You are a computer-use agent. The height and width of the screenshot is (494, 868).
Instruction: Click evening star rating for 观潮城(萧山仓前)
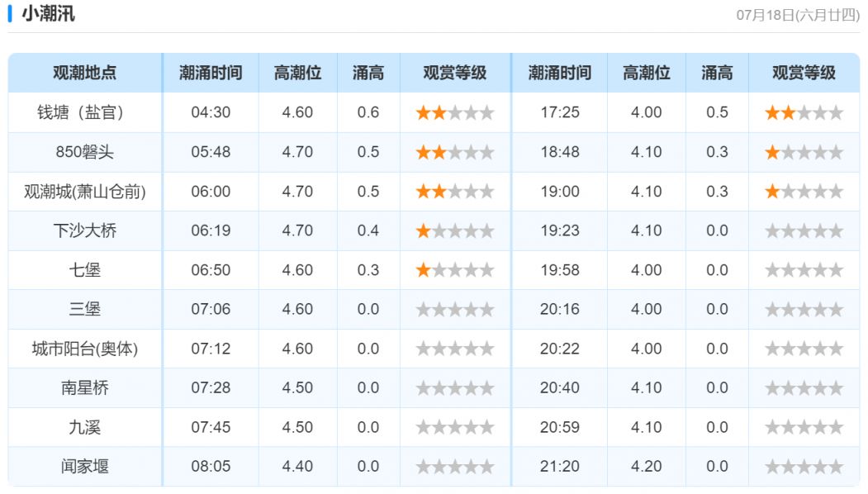(x=804, y=192)
